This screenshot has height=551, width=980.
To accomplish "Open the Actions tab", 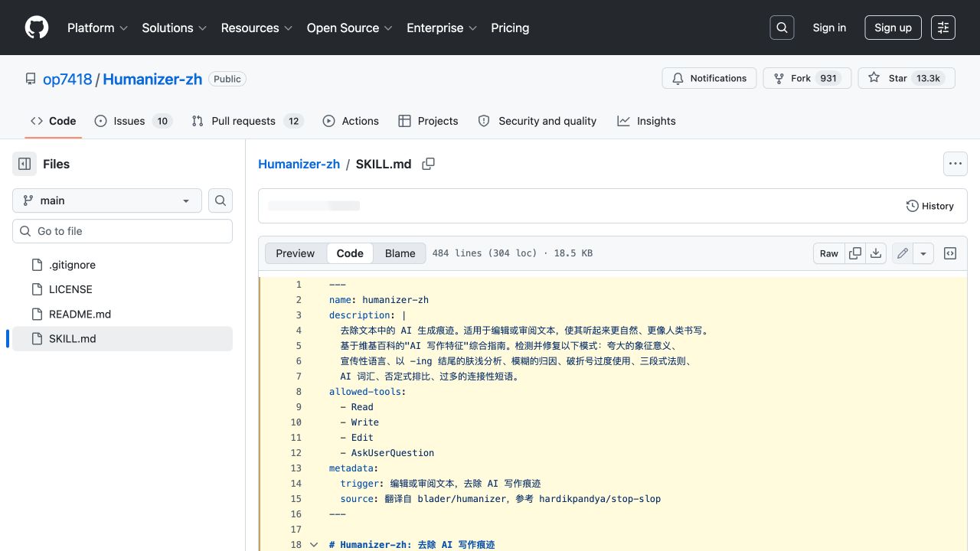I will (x=351, y=121).
